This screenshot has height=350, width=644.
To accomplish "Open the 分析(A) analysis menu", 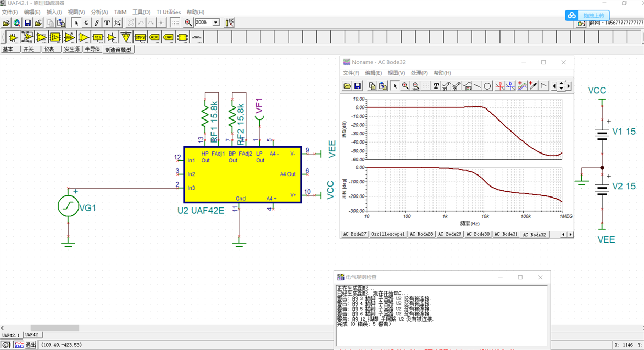I will tap(99, 12).
